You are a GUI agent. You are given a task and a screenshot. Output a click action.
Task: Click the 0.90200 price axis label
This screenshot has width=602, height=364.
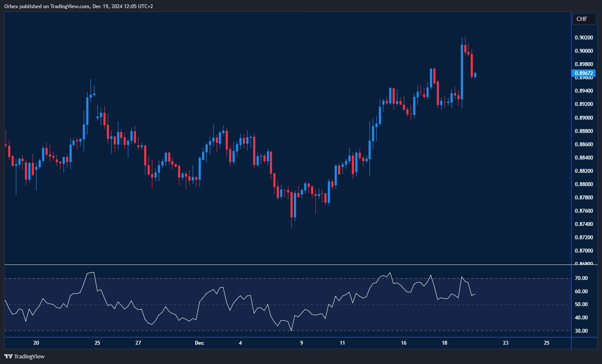click(x=584, y=38)
